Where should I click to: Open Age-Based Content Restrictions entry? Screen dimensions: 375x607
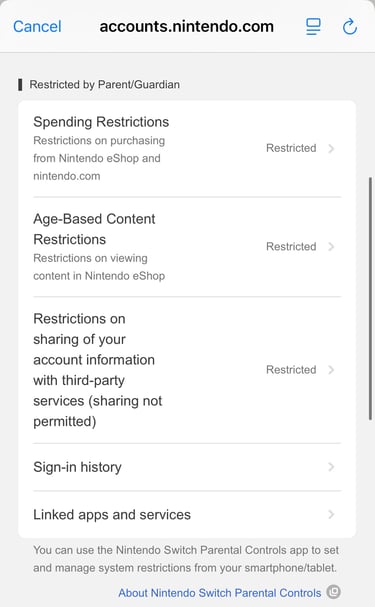pos(187,247)
